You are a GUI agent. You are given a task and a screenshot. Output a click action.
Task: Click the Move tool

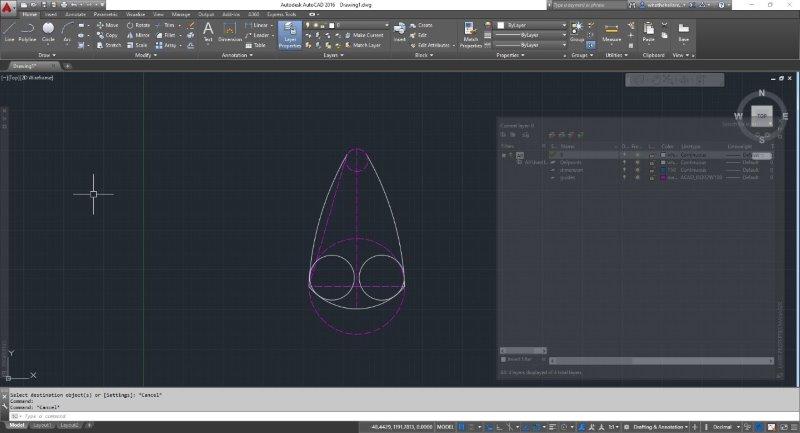click(x=107, y=25)
